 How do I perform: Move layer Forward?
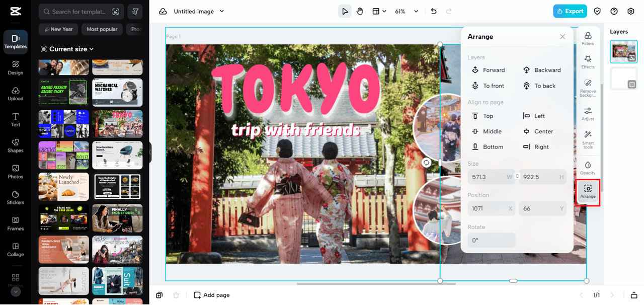click(489, 70)
